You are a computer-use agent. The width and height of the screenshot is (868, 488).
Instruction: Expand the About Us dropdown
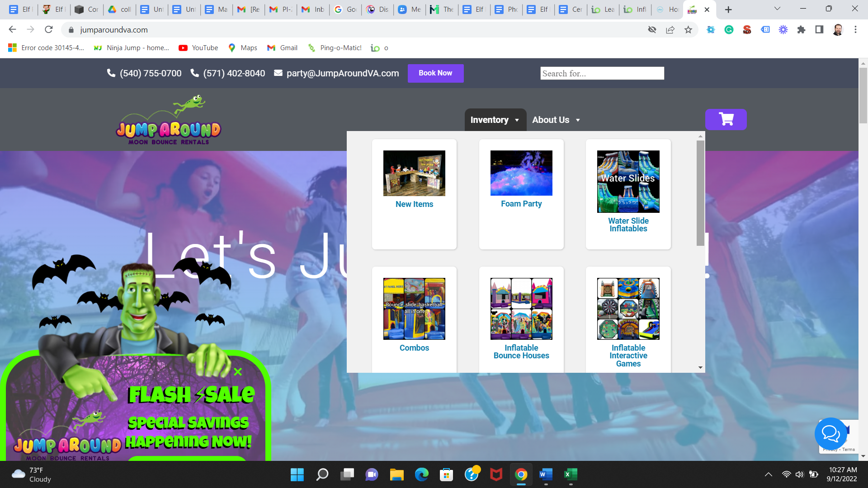click(556, 120)
